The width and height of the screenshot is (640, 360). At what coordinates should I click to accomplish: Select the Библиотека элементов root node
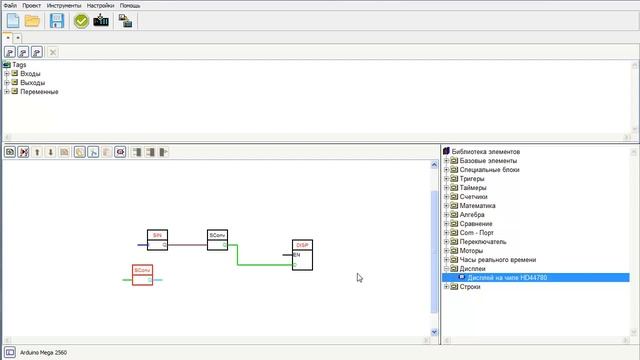click(486, 151)
